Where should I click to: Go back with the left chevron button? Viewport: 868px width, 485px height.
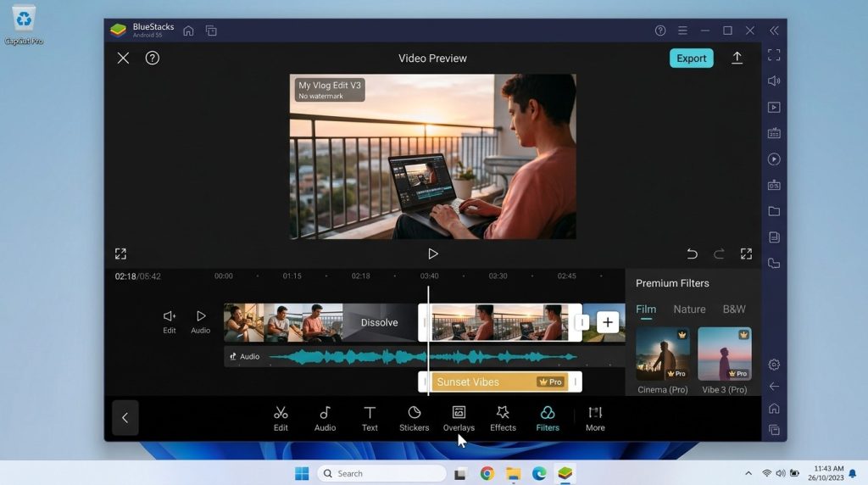tap(125, 417)
